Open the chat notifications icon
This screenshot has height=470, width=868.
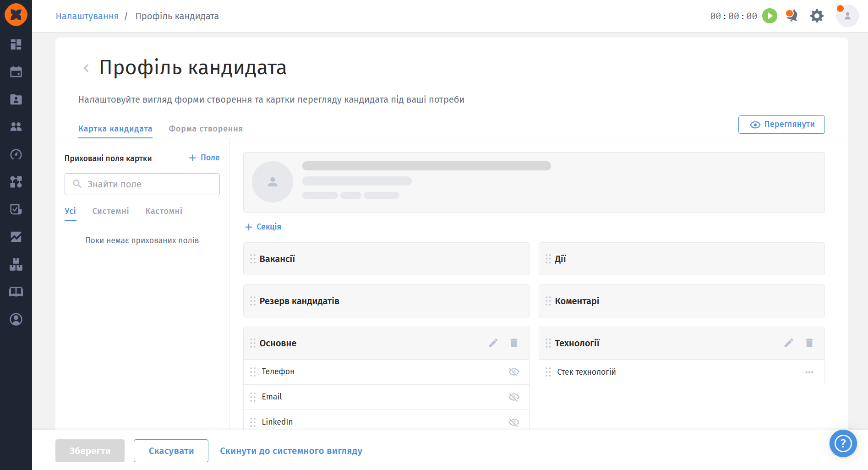[x=792, y=16]
